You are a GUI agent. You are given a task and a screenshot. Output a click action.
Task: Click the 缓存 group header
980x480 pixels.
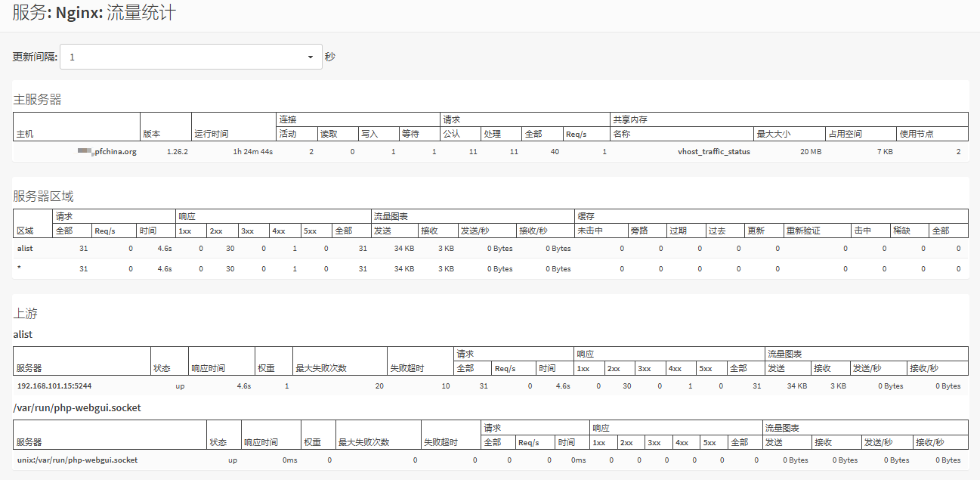tap(585, 216)
